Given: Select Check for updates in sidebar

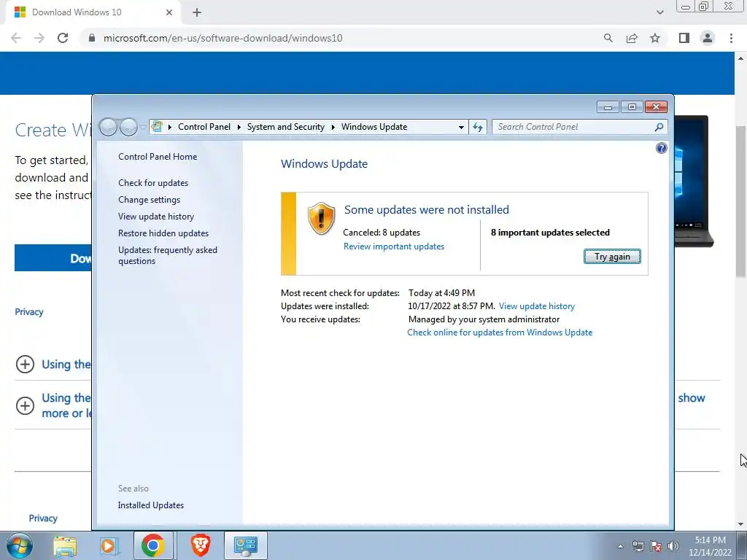Looking at the screenshot, I should point(153,183).
